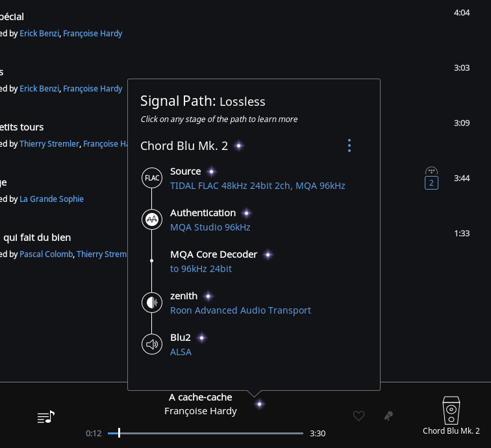Image resolution: width=491 pixels, height=448 pixels.
Task: Open the Erick Benzi link in first track
Action: pos(39,33)
